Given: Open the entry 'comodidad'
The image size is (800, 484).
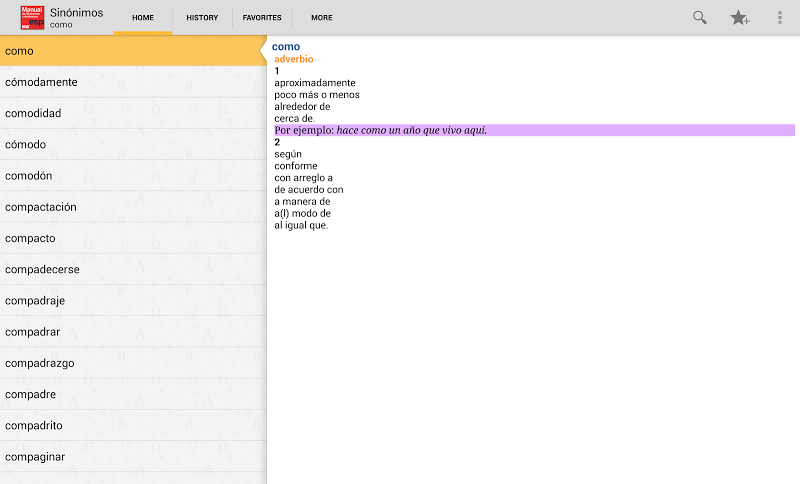Looking at the screenshot, I should tap(133, 113).
